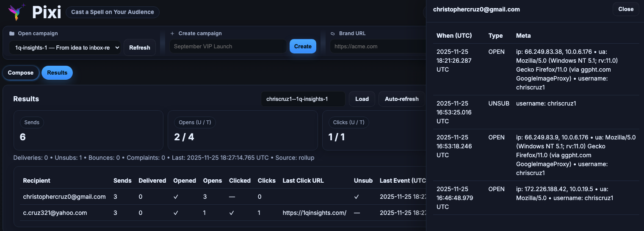The width and height of the screenshot is (644, 231).
Task: Click the Cast a Spell on Your Audience tagline
Action: pos(113,12)
